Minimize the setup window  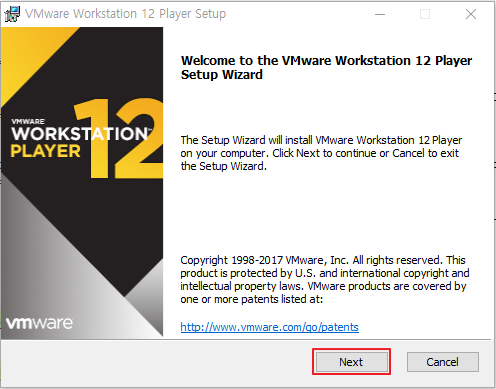(380, 14)
